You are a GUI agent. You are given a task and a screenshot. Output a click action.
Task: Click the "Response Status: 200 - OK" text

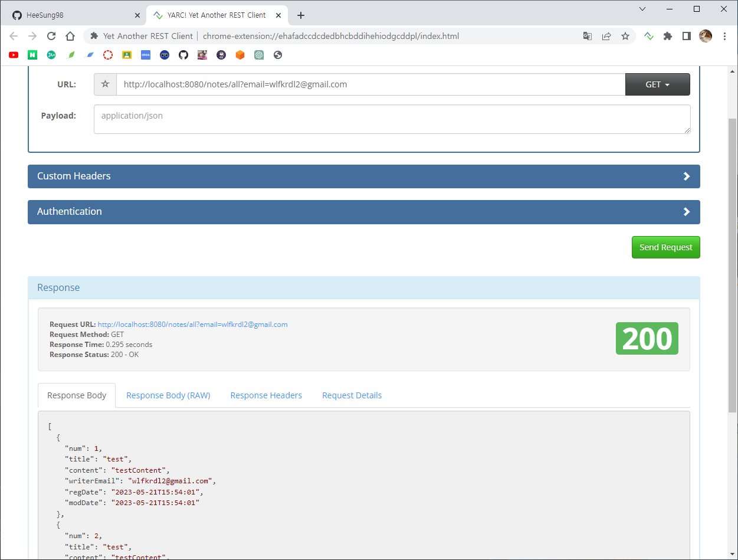[94, 355]
